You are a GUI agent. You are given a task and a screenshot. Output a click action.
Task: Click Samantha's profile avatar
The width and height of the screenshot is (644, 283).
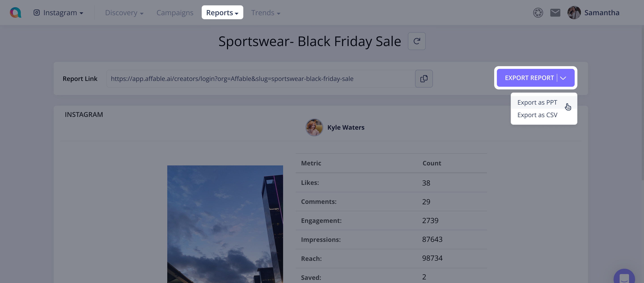(x=574, y=13)
